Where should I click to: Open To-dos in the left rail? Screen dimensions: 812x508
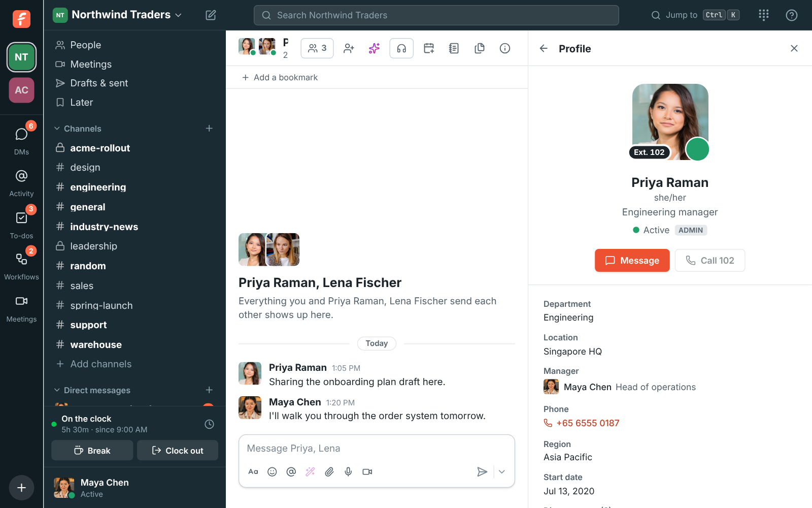(x=21, y=225)
